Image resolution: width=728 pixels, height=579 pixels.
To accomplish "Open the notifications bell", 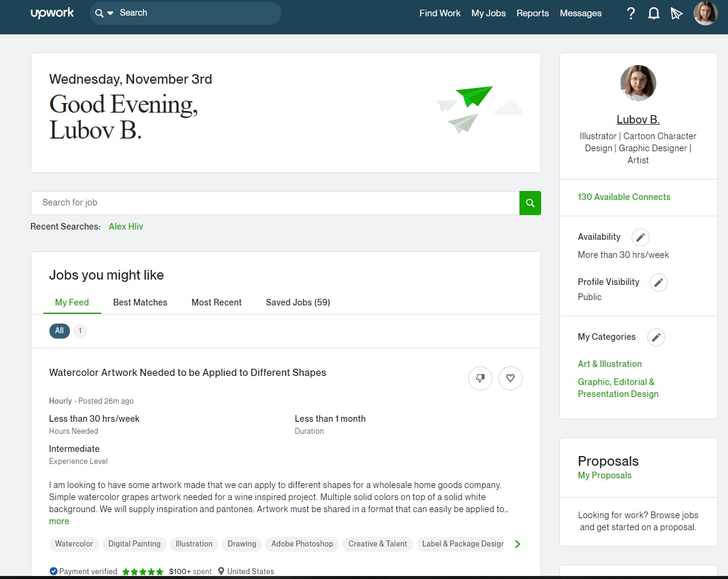I will pyautogui.click(x=653, y=13).
